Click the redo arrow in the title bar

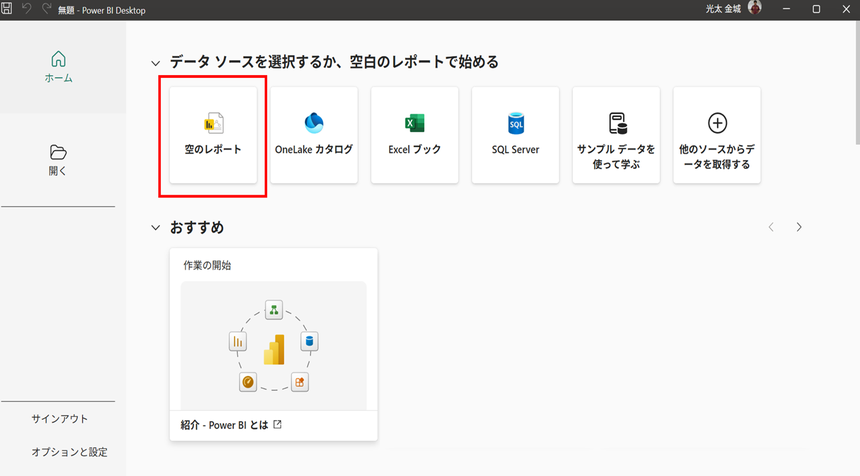coord(47,9)
